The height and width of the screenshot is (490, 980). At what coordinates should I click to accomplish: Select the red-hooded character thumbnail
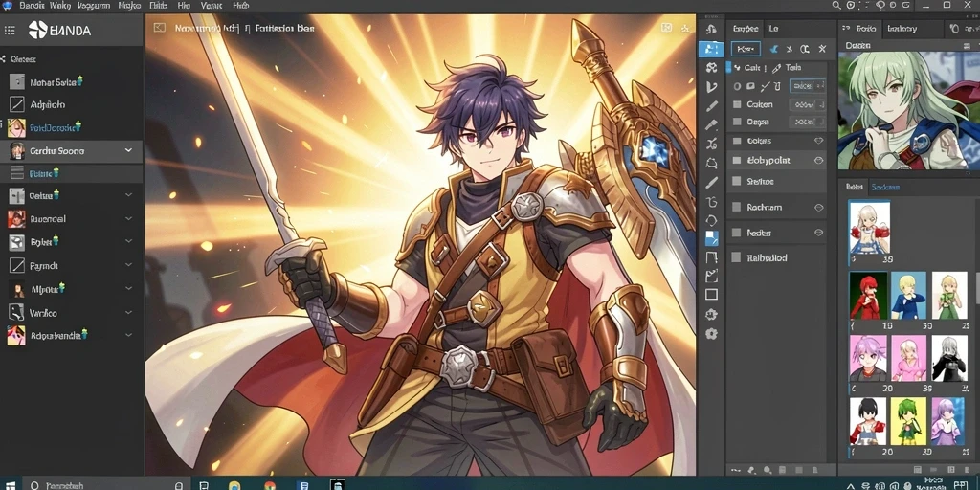click(868, 295)
